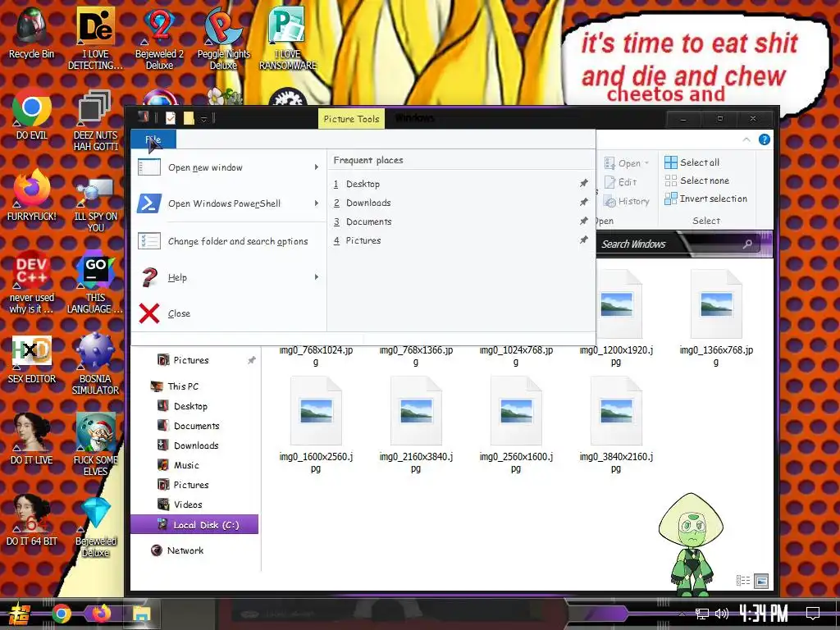840x630 pixels.
Task: Open DEEZ NUTS HAH GOTTI icon
Action: pos(95,120)
